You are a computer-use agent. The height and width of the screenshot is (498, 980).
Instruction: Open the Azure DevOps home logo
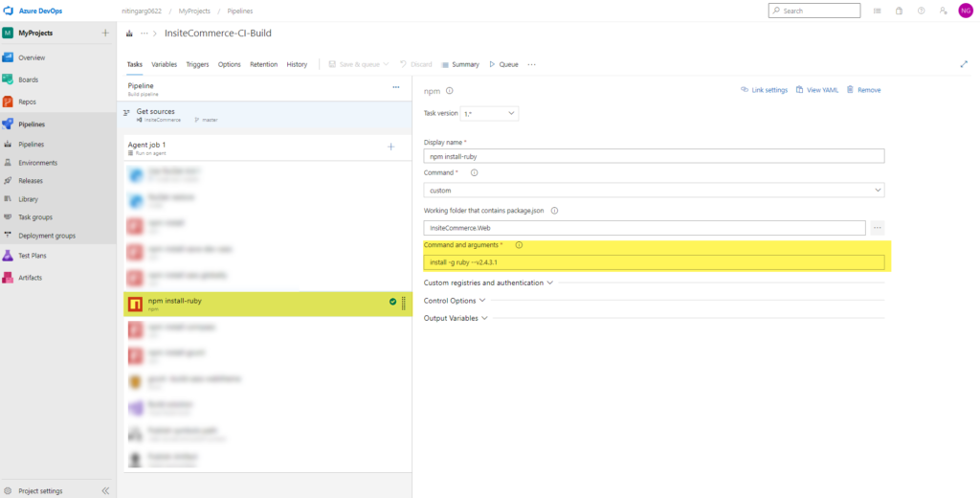tap(33, 11)
